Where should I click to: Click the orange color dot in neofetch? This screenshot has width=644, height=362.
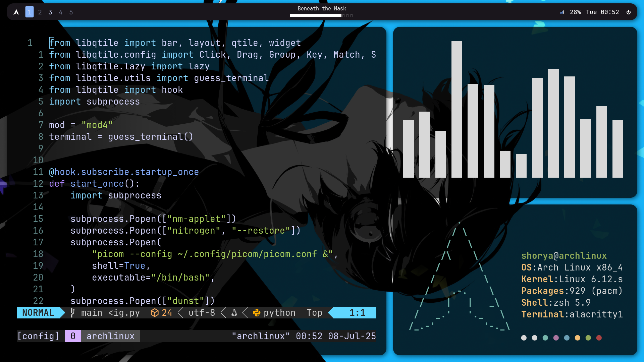(578, 338)
